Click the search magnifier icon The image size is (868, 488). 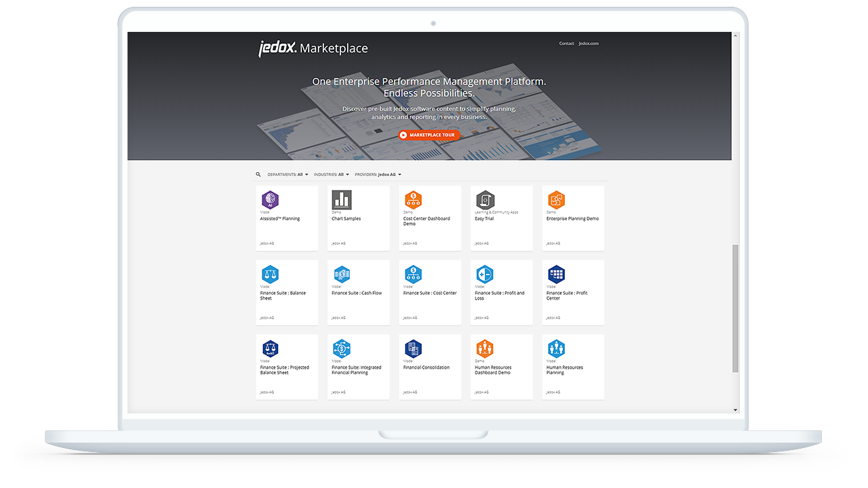coord(258,174)
